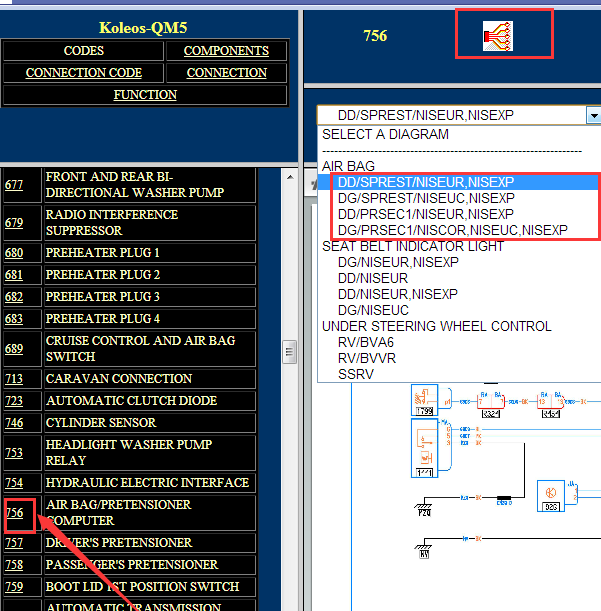Open the COMPONENTS link

pos(226,51)
